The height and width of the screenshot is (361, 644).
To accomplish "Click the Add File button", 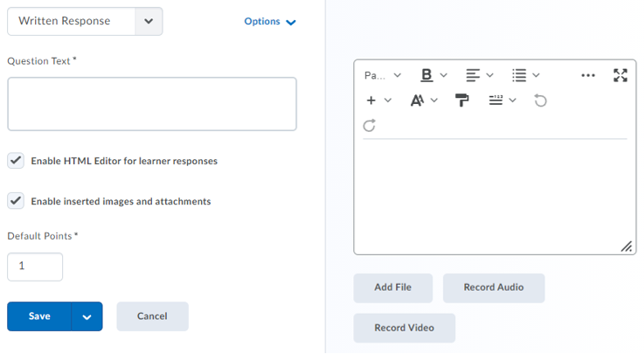I will [x=392, y=288].
